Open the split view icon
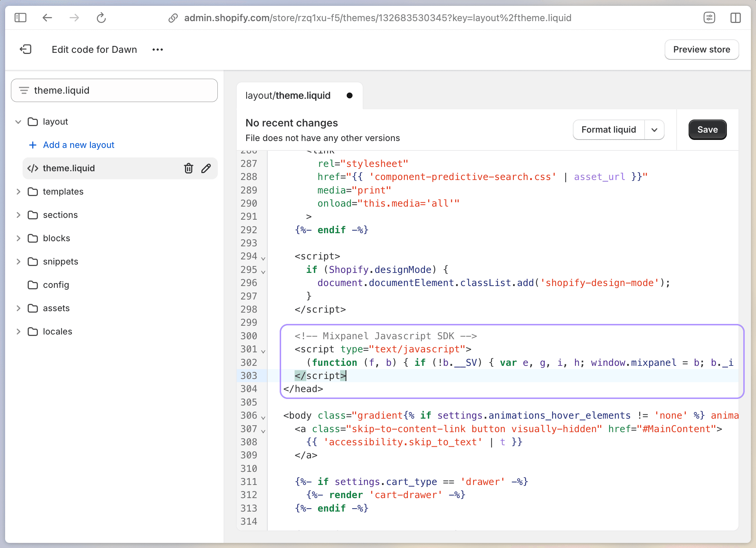The height and width of the screenshot is (548, 756). (x=735, y=17)
